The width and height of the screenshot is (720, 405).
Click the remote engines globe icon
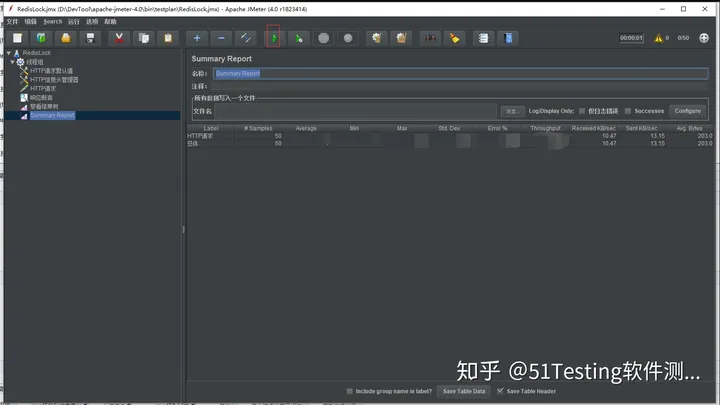[704, 38]
